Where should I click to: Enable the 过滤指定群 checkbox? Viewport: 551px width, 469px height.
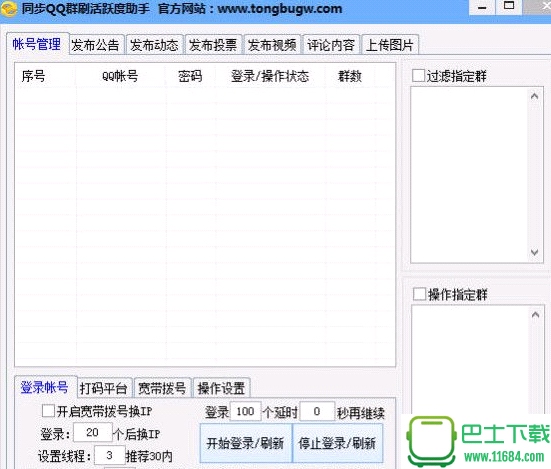418,76
